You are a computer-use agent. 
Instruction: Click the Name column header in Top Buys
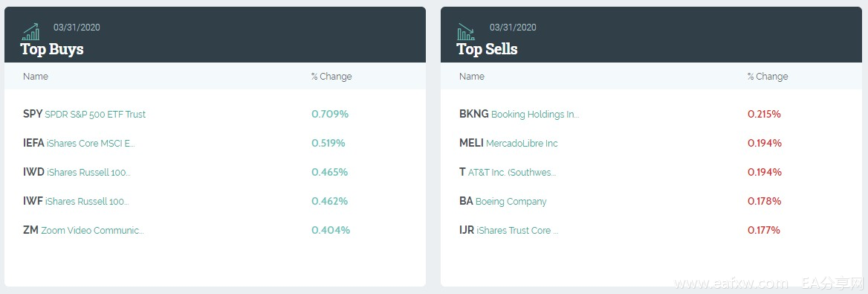click(36, 76)
